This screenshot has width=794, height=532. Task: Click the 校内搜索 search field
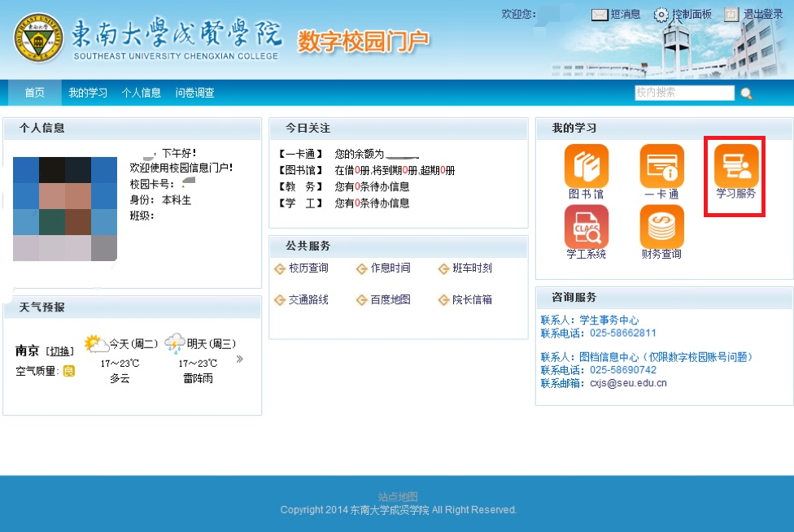click(683, 93)
